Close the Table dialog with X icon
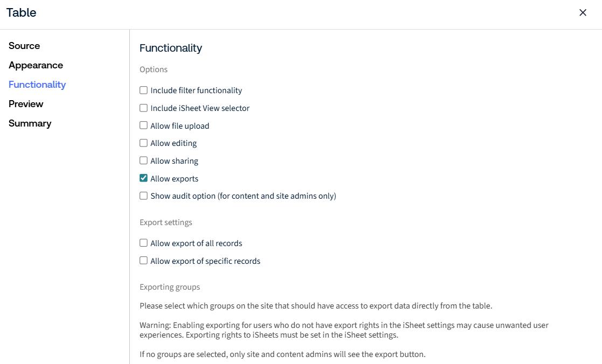 (x=583, y=13)
